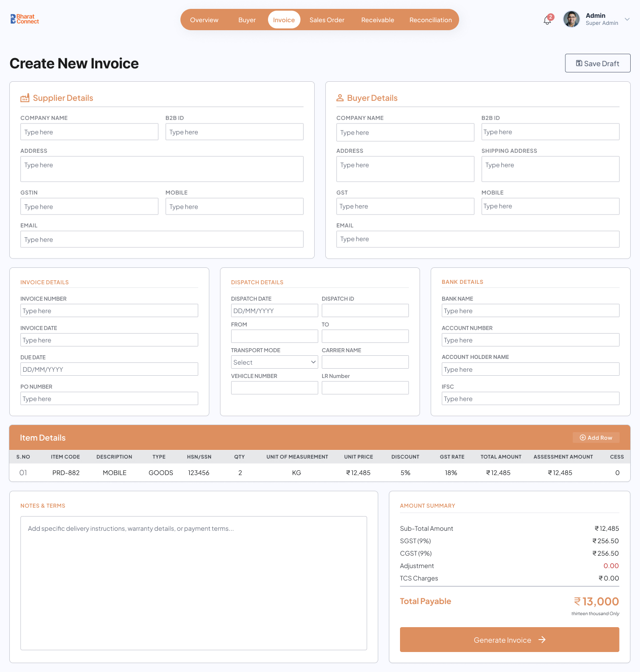Focus the Dispatch ID field
This screenshot has height=672, width=640.
coord(365,310)
